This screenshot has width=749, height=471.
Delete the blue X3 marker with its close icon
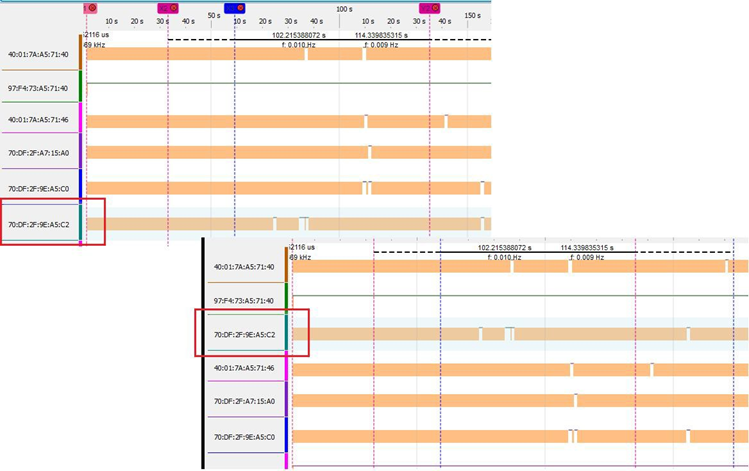click(x=240, y=8)
